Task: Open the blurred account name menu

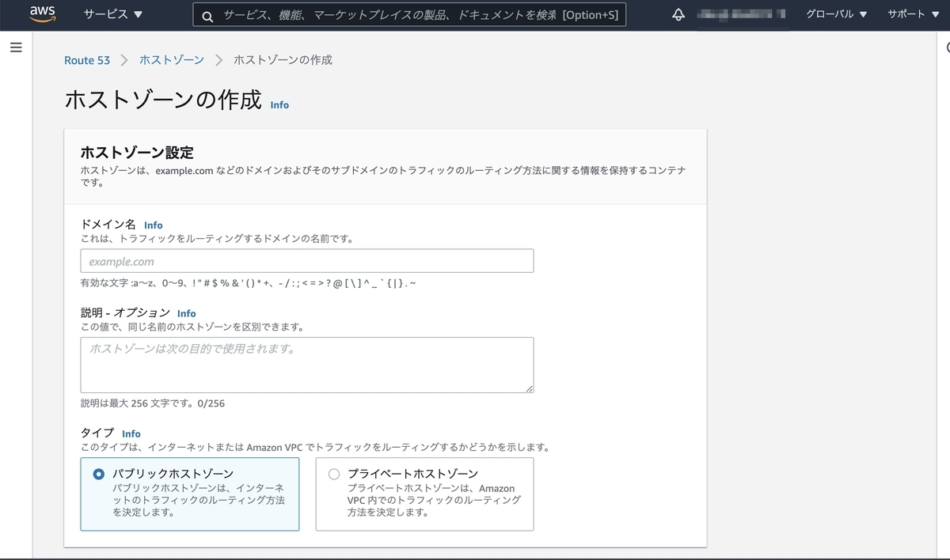Action: [x=742, y=14]
